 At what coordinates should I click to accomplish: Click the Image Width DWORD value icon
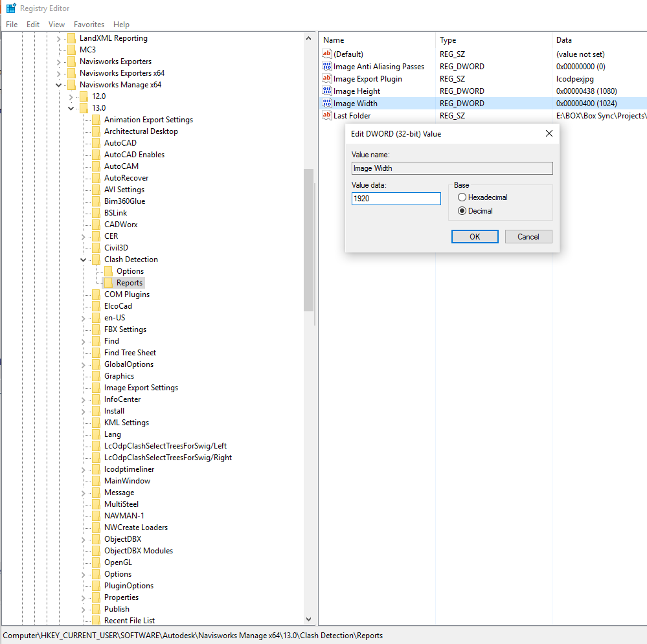[327, 103]
